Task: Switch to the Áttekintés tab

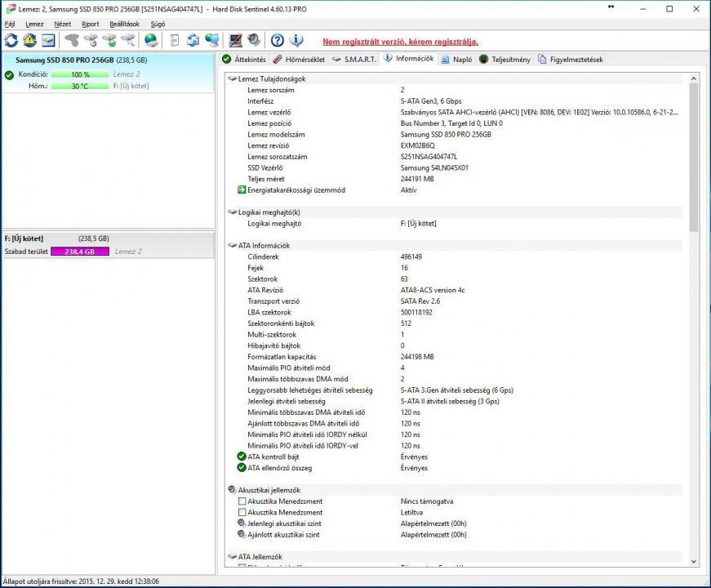Action: 244,60
